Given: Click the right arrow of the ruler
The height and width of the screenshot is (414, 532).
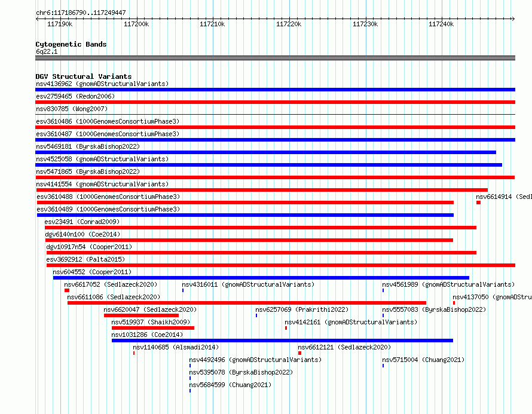Looking at the screenshot, I should pyautogui.click(x=513, y=19).
